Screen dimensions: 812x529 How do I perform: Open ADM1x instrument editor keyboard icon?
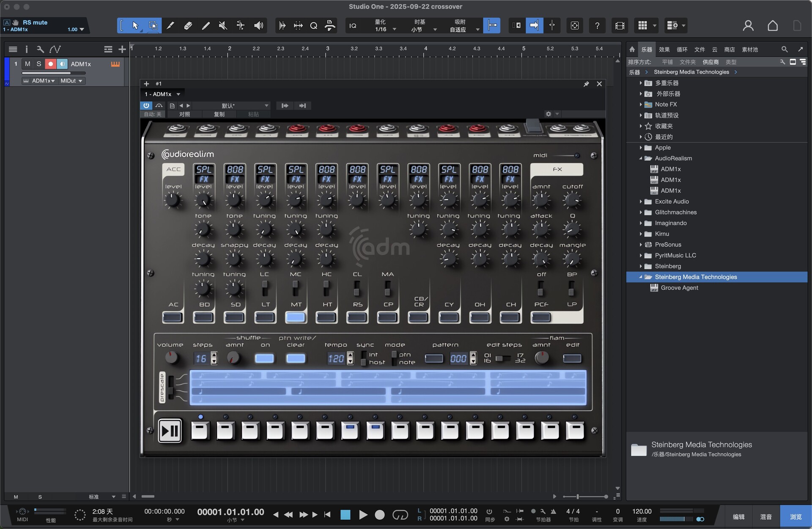[115, 64]
